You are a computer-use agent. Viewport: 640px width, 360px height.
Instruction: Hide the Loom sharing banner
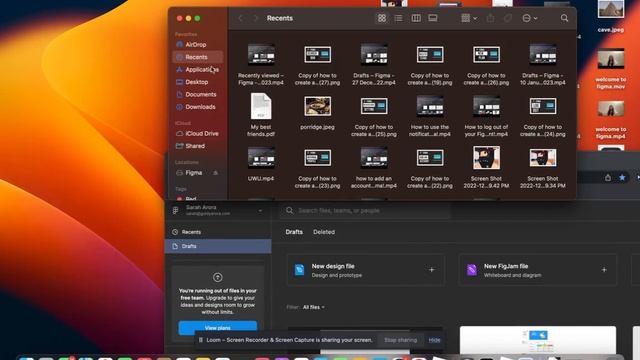[434, 340]
